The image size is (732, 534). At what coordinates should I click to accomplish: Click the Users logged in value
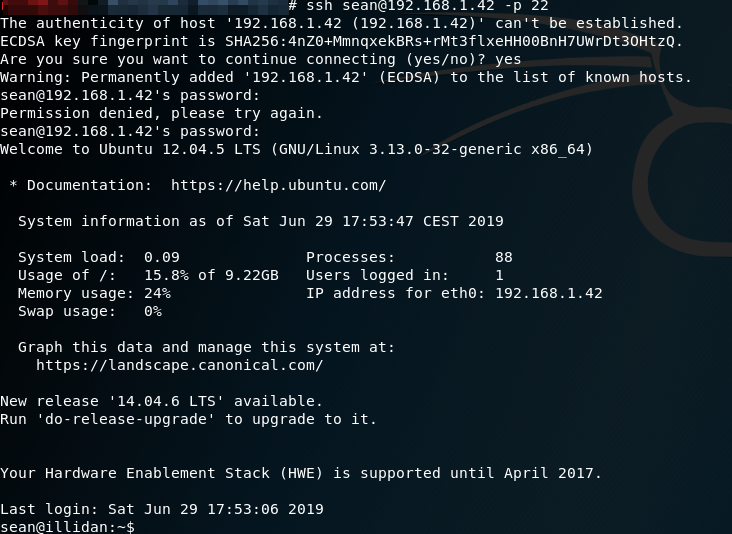[x=499, y=275]
